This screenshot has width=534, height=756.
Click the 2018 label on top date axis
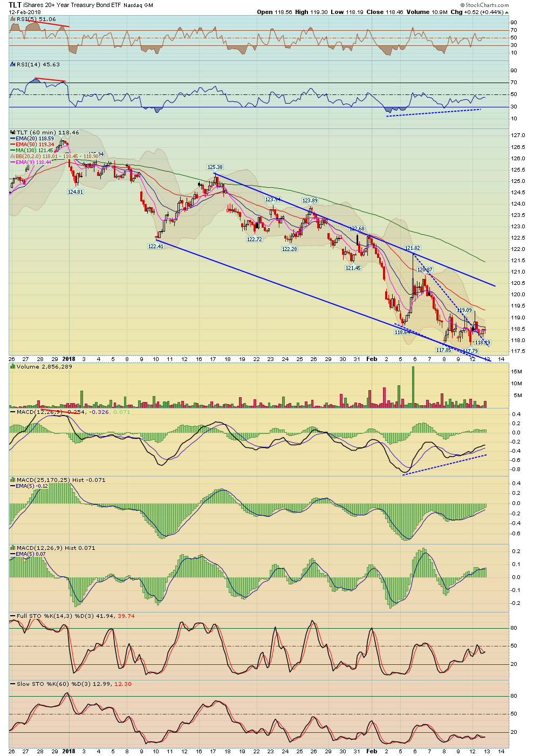69,358
